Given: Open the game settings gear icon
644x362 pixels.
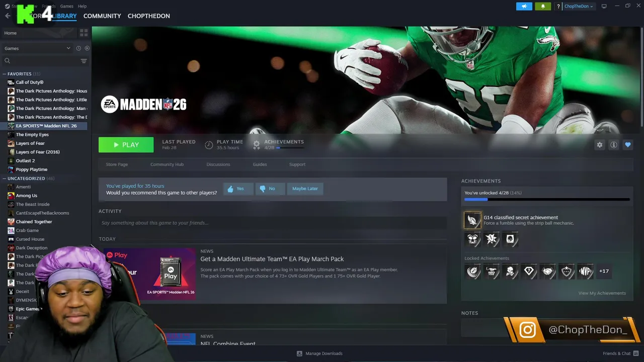Looking at the screenshot, I should point(599,145).
